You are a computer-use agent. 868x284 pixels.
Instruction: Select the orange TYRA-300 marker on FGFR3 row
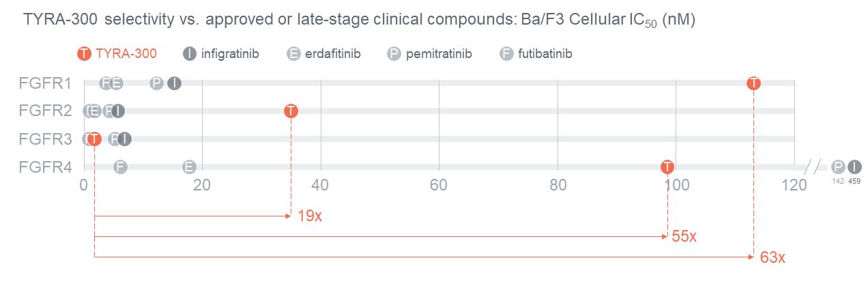[x=94, y=139]
